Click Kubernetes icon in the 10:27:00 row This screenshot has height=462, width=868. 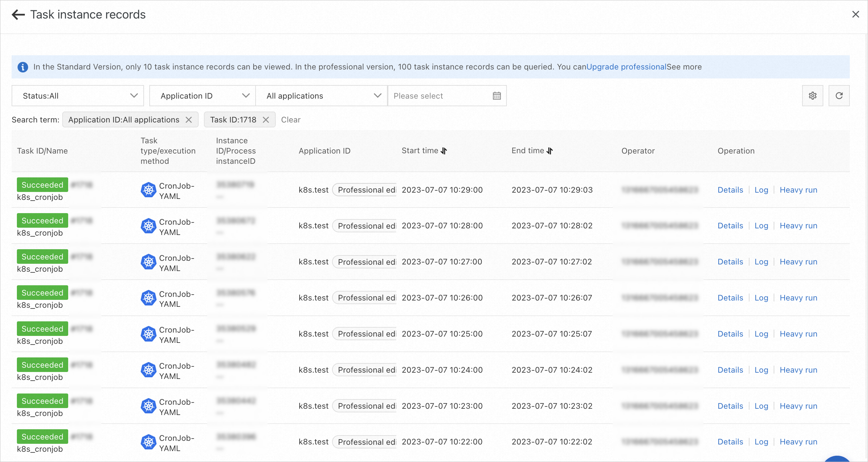[148, 262]
